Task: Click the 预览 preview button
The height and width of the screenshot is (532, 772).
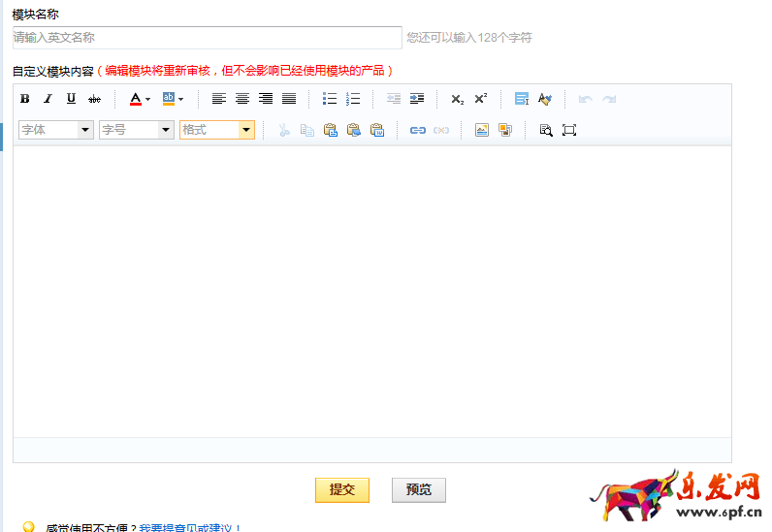Action: [419, 490]
